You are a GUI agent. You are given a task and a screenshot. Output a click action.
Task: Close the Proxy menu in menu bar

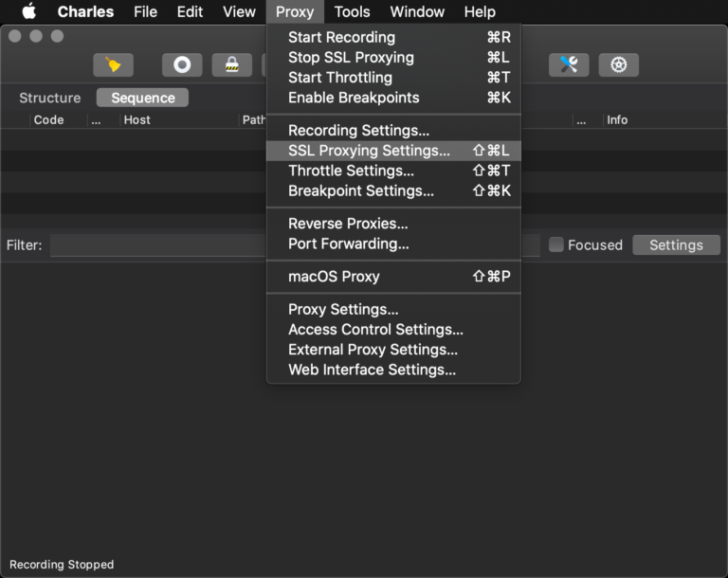tap(295, 11)
